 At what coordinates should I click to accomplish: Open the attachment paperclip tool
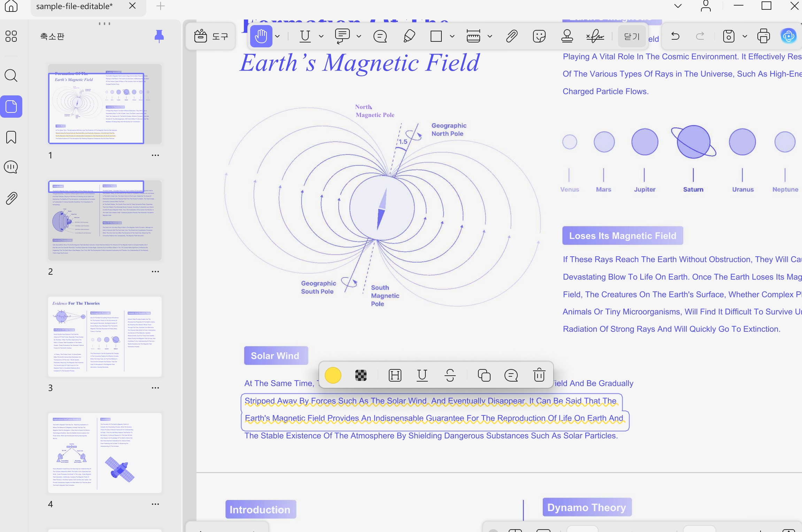511,36
